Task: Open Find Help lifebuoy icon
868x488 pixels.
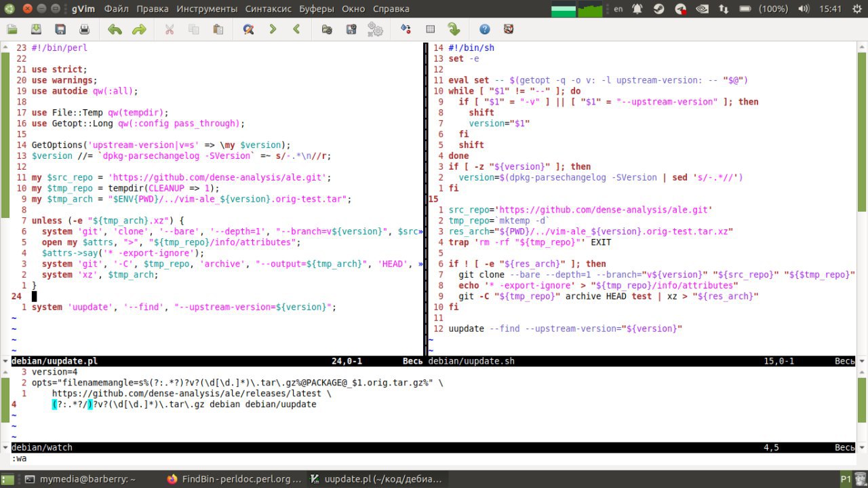Action: tap(509, 29)
